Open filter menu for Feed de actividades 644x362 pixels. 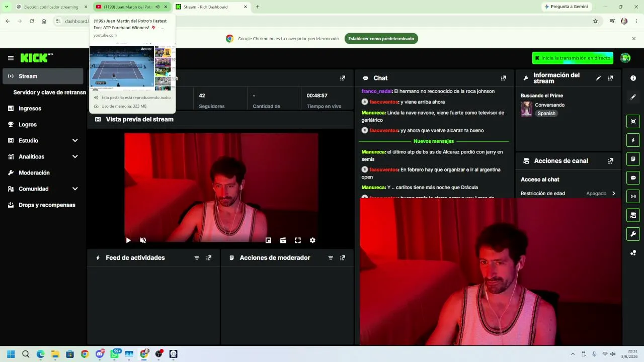click(x=197, y=258)
